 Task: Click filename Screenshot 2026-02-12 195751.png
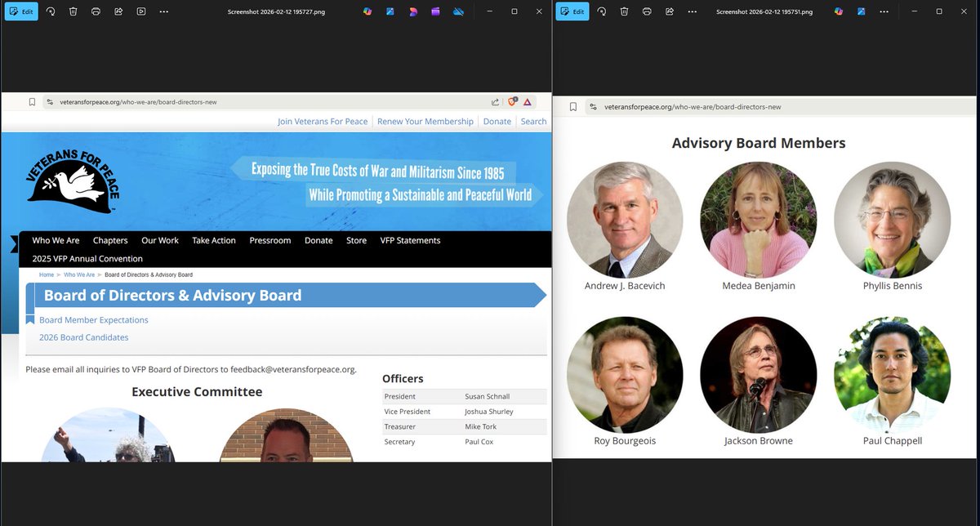pos(766,11)
